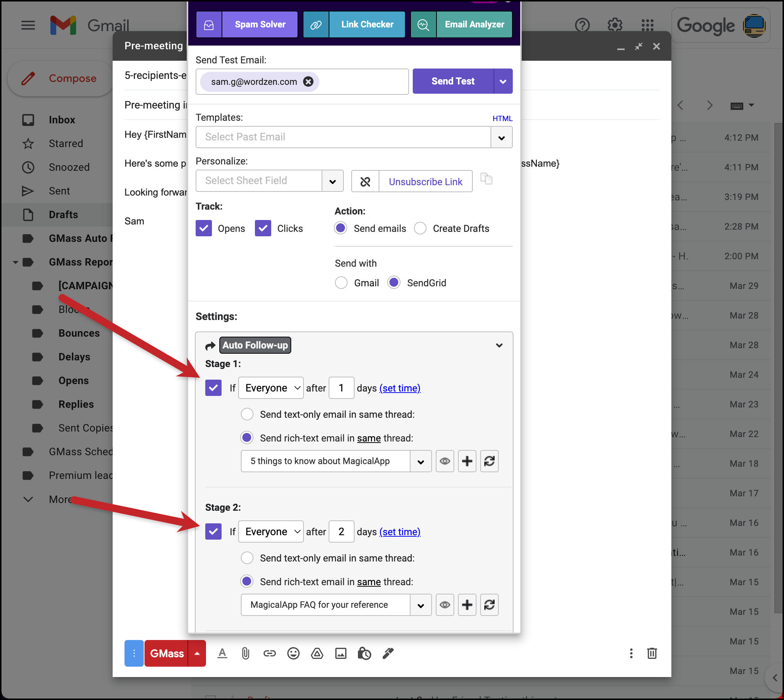Open the Spam Solver tool

(x=247, y=24)
